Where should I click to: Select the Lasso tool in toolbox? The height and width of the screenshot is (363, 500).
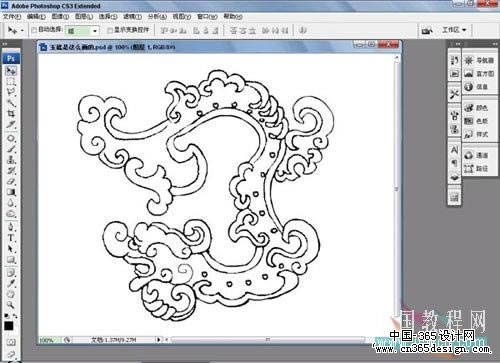click(11, 92)
